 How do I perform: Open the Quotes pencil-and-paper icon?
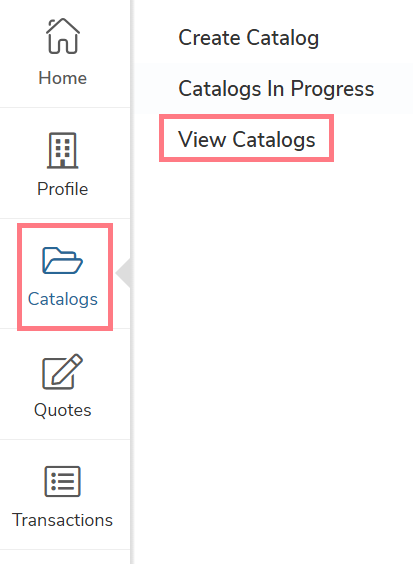point(63,371)
